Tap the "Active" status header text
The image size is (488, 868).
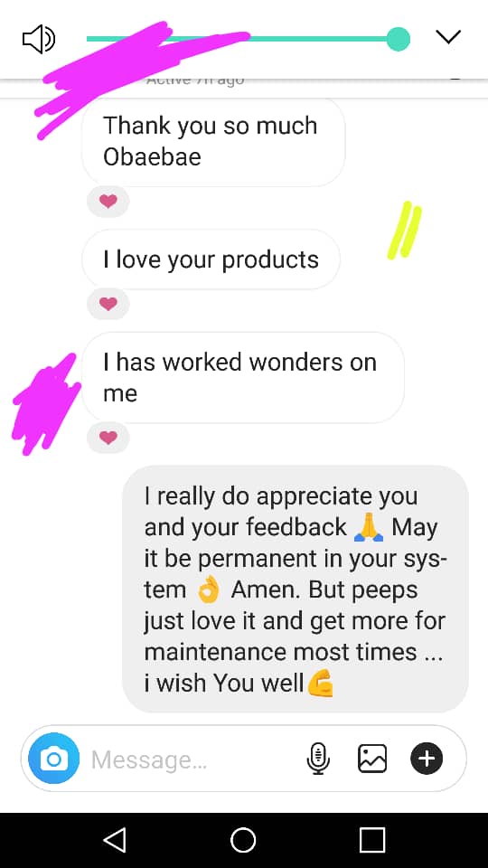(x=195, y=80)
